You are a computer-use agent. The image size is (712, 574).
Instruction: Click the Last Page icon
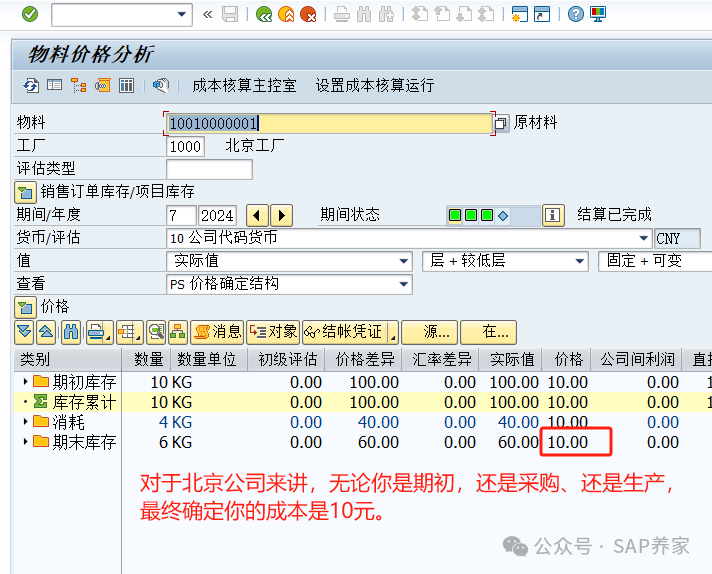[x=486, y=15]
